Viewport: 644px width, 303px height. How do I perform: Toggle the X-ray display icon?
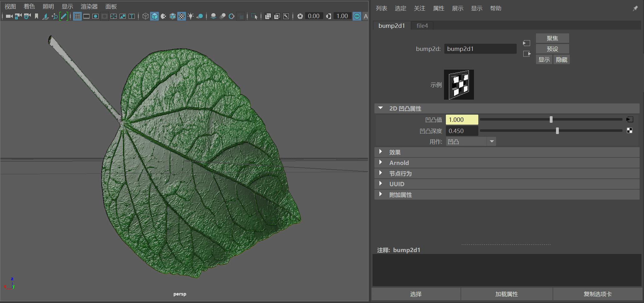268,16
